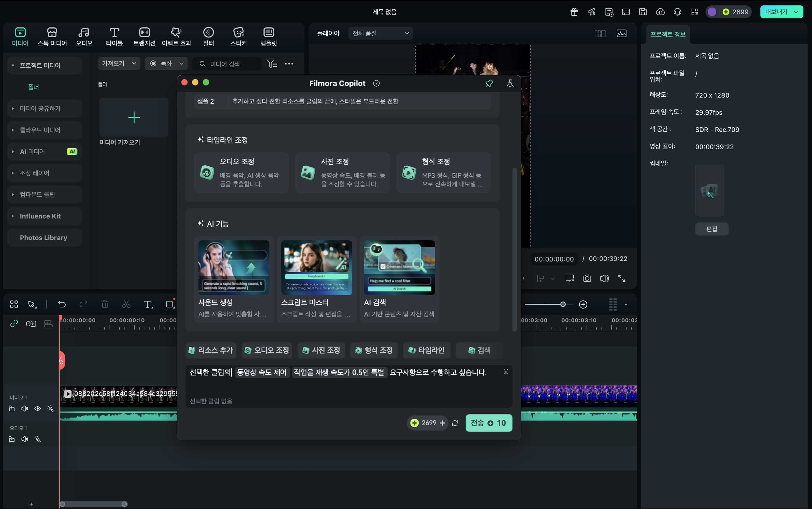Select the text tool in timeline toolbar
The height and width of the screenshot is (509, 812).
click(148, 305)
